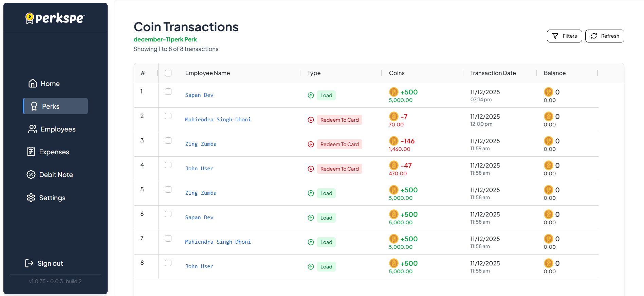The image size is (644, 296).
Task: Click the Expenses receipt icon
Action: [31, 152]
